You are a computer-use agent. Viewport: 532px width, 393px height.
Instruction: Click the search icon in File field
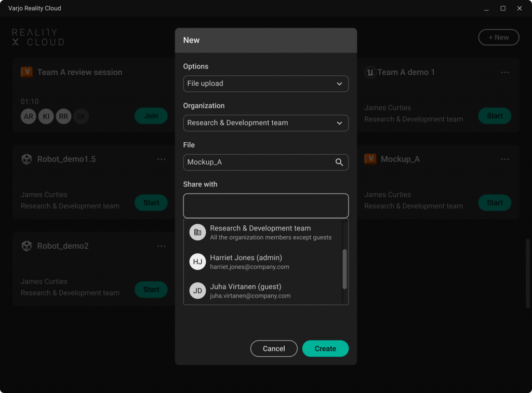(x=339, y=162)
